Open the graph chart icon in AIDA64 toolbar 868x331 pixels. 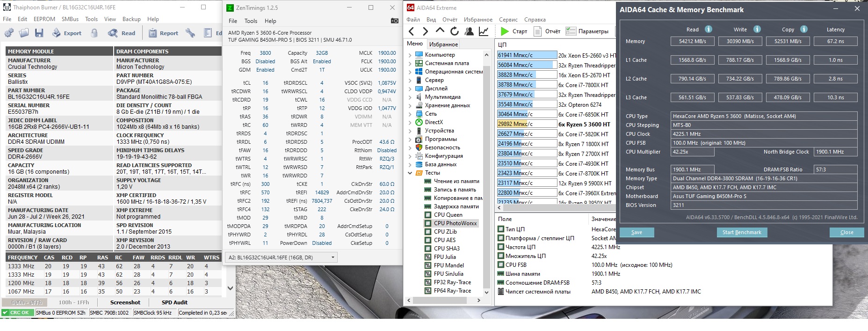coord(484,31)
